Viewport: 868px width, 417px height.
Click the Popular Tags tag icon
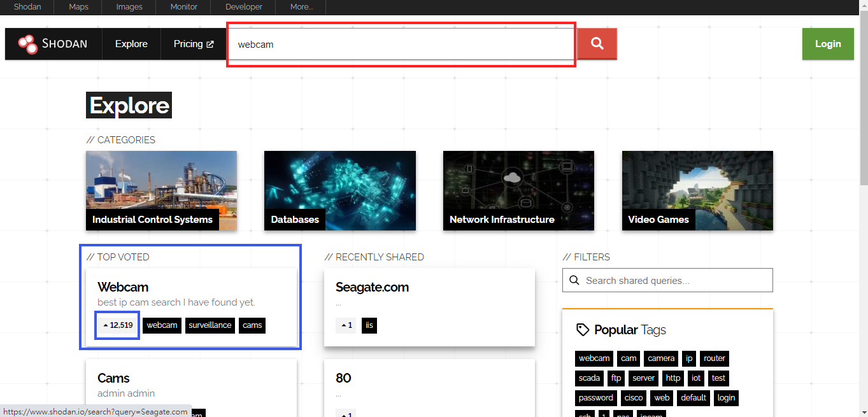[583, 330]
